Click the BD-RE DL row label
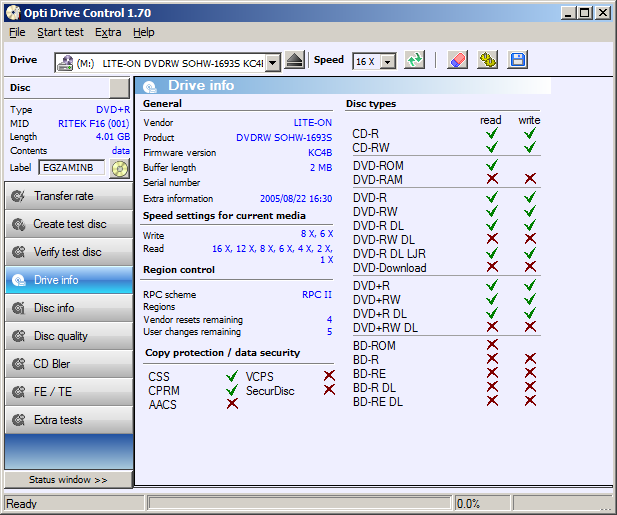The image size is (617, 515). 378,402
